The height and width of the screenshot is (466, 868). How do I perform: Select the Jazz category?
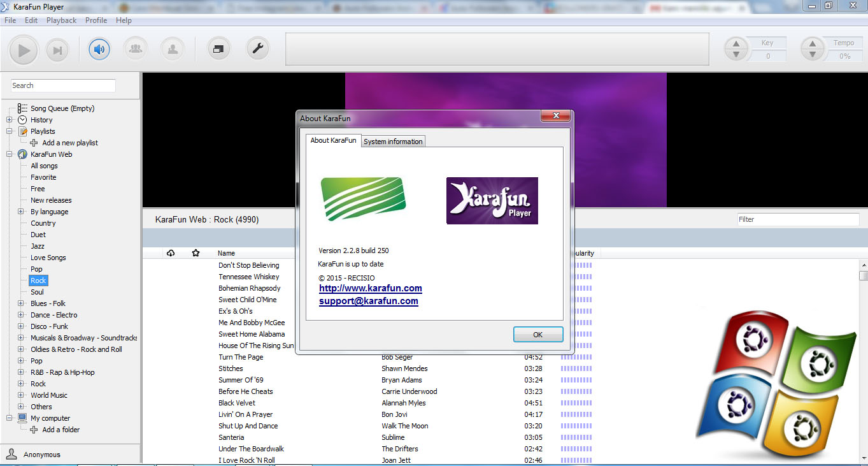point(38,246)
